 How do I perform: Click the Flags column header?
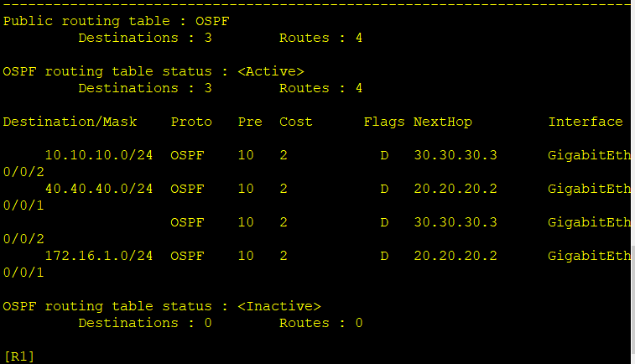pos(384,122)
